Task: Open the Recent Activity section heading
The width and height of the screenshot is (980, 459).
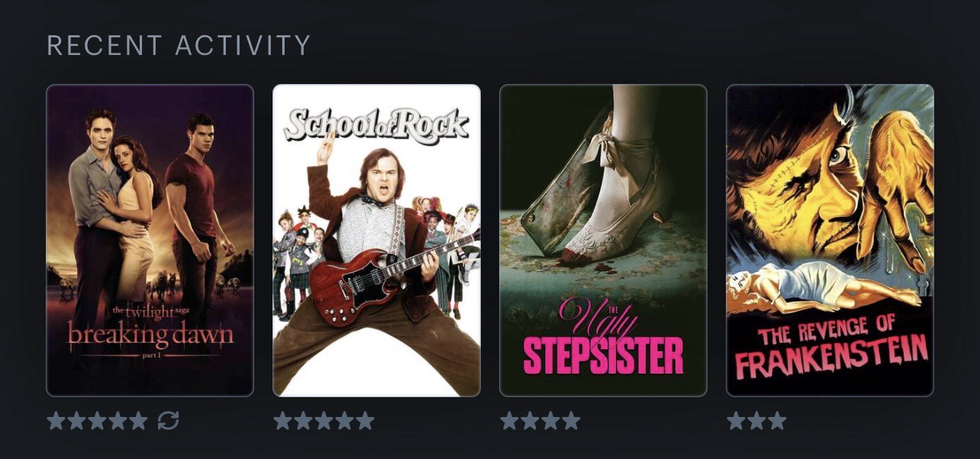Action: (179, 45)
